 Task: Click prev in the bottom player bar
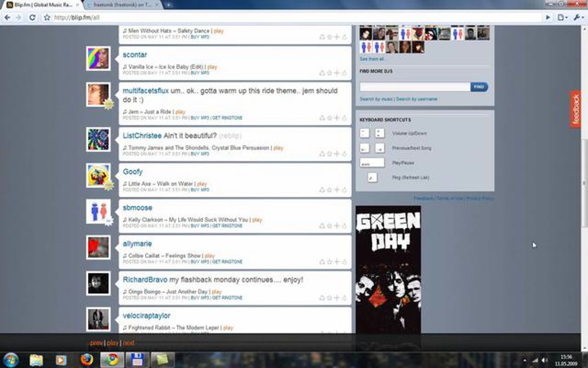[96, 343]
